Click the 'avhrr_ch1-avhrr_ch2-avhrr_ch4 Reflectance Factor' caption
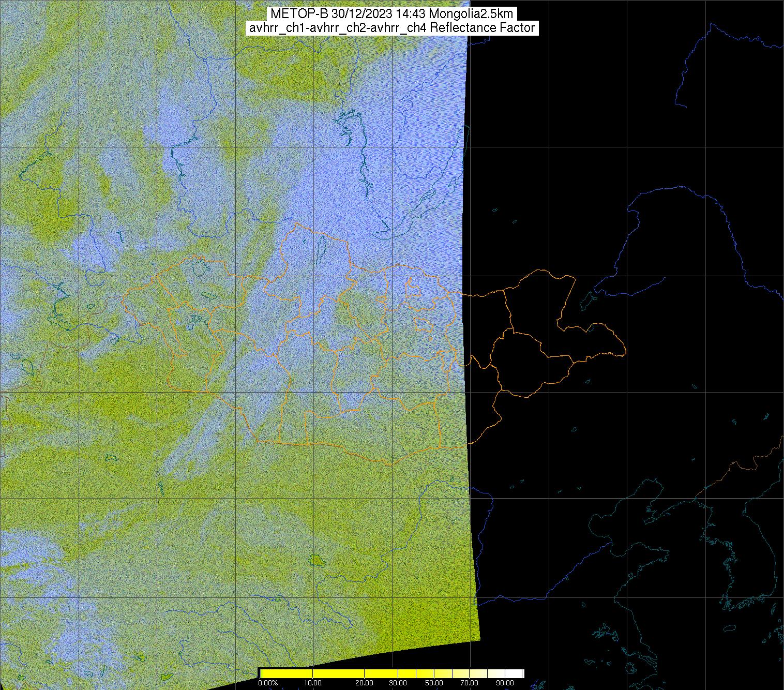 pyautogui.click(x=392, y=28)
